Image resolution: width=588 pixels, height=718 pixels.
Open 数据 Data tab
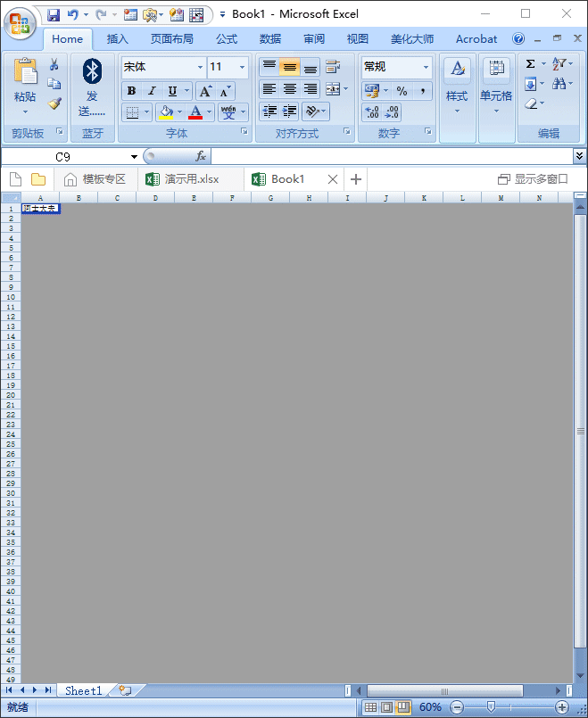pyautogui.click(x=270, y=39)
